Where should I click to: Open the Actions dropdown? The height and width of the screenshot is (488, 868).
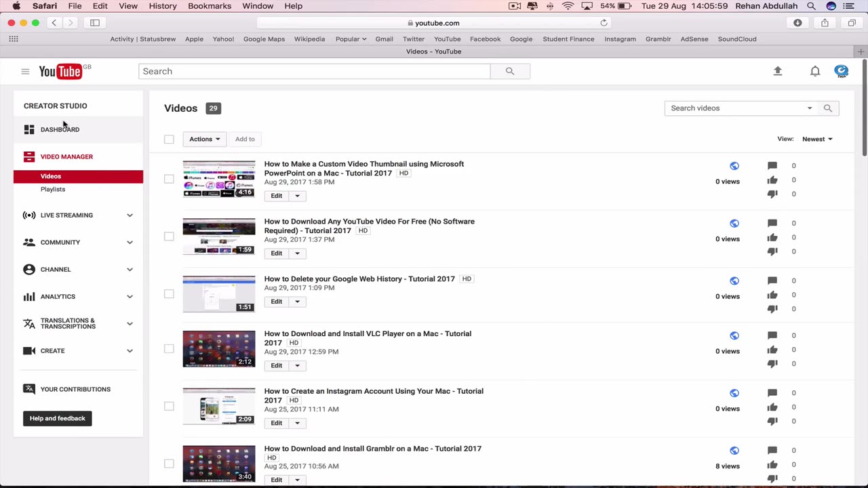[x=204, y=139]
